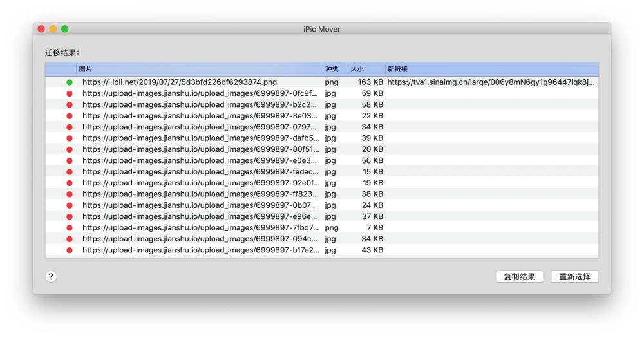Select the tva1.sinaimg.cn new link cell
644x338 pixels.
(x=491, y=82)
